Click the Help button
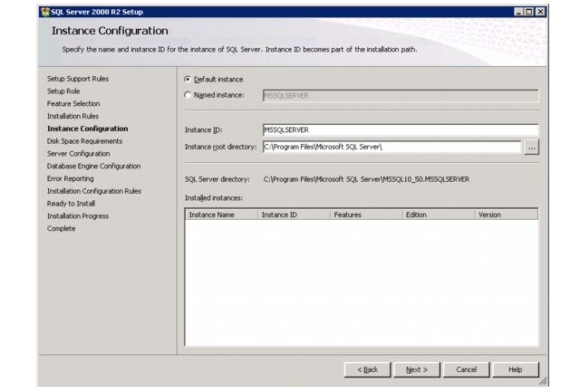Image resolution: width=580 pixels, height=392 pixels. click(516, 369)
